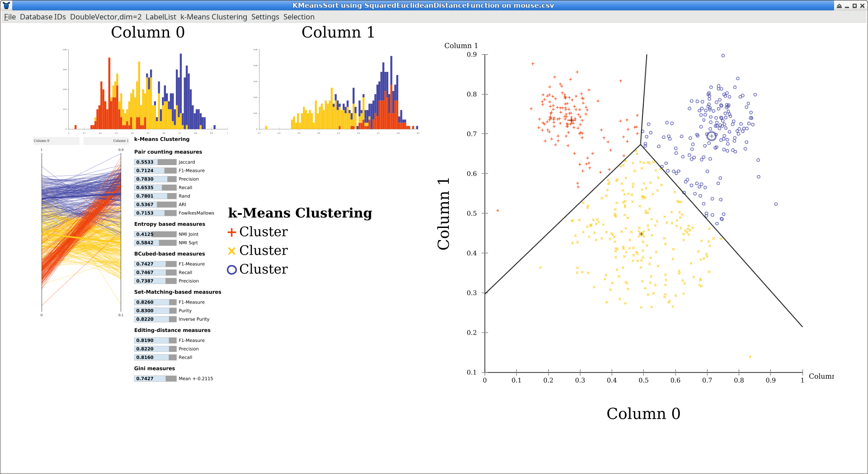Click the ELKI app icon in title bar
The height and width of the screenshot is (474, 868).
(6, 5)
